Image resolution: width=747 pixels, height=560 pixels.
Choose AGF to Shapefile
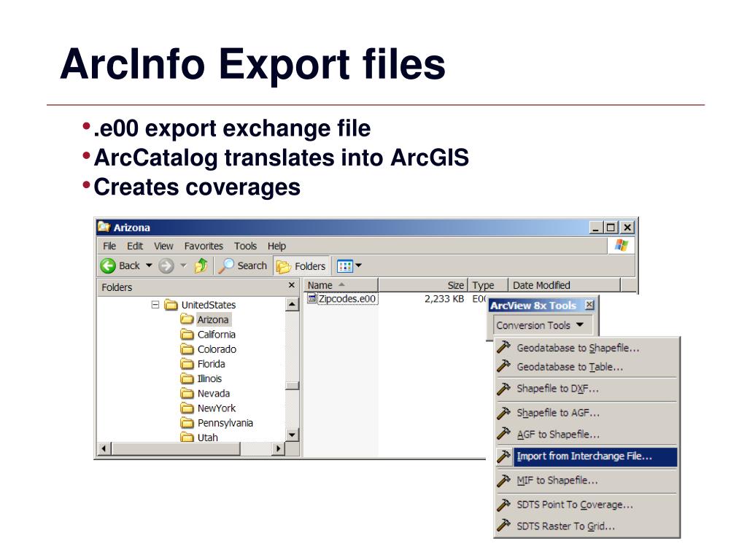[586, 435]
